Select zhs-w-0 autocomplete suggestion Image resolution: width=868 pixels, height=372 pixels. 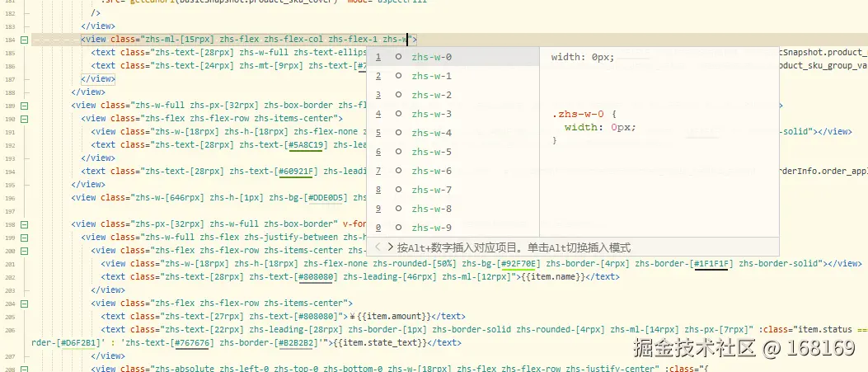pyautogui.click(x=453, y=57)
